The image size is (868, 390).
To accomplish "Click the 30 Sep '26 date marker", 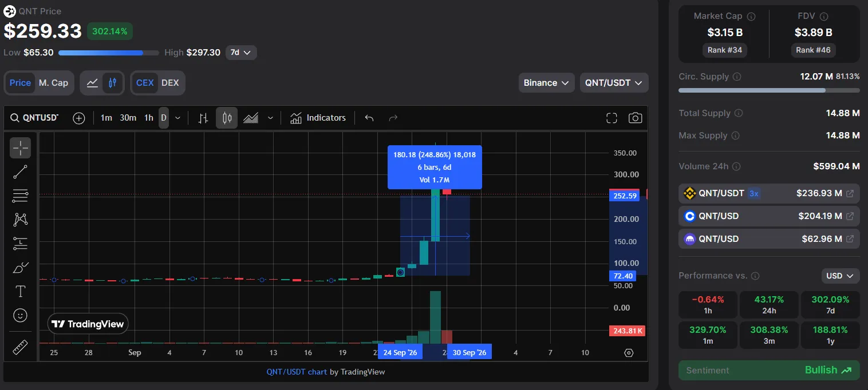I will [x=469, y=353].
